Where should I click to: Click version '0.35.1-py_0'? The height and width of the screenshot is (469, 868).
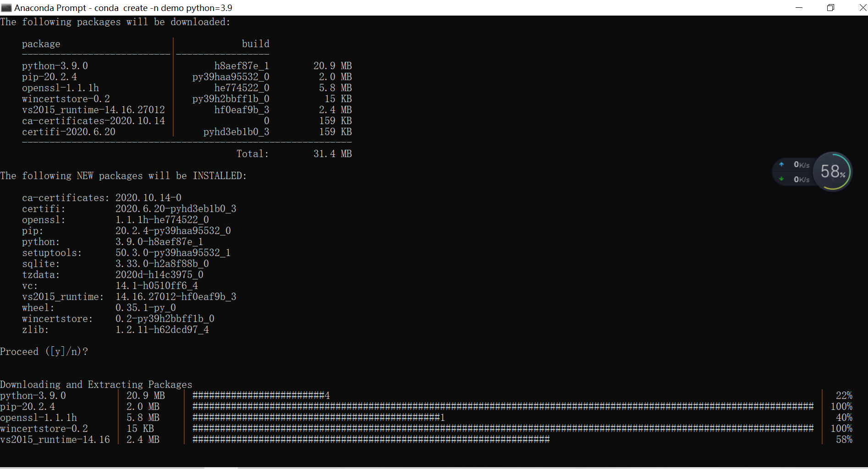[146, 308]
